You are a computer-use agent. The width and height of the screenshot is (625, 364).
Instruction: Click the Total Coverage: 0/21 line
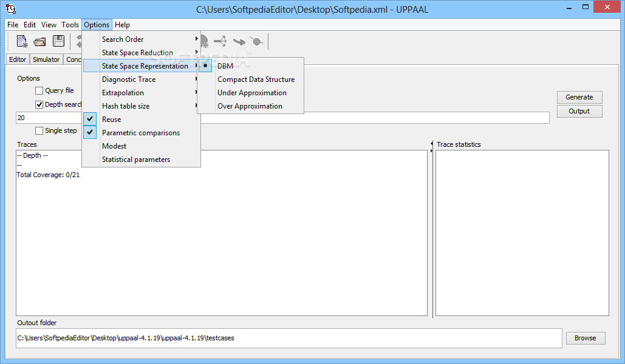tap(48, 175)
